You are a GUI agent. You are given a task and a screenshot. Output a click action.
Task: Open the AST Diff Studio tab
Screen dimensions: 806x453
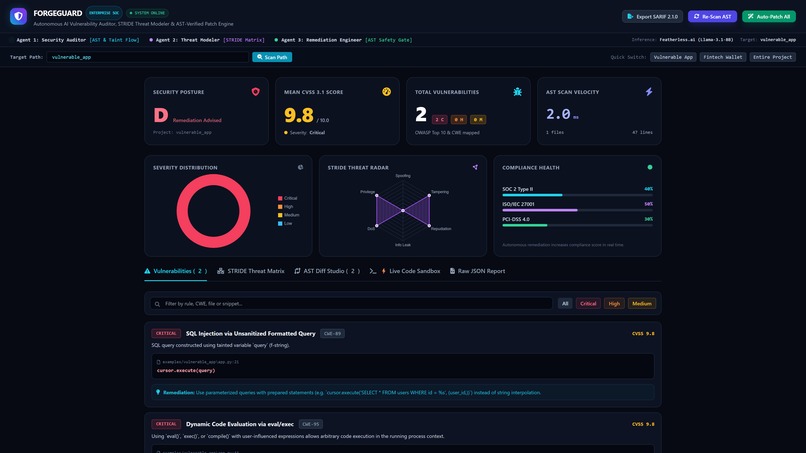click(327, 271)
